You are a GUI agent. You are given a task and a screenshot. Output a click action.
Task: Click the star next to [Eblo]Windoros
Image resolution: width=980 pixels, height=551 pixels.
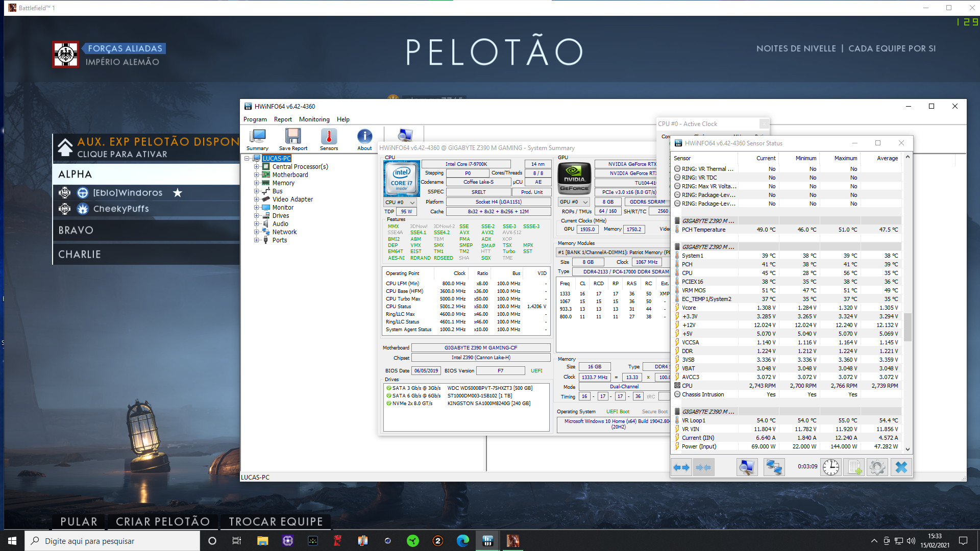pyautogui.click(x=177, y=193)
